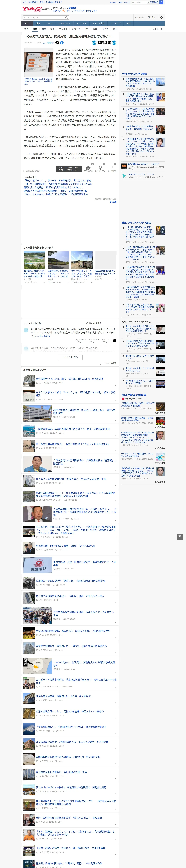Click the back-to-top arrow button
The height and width of the screenshot is (868, 186).
[180, 536]
